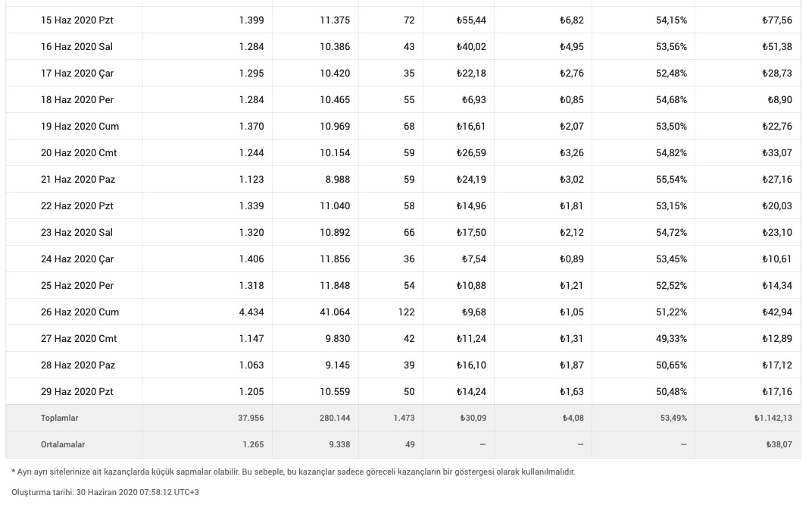Select the 4.434 page views cell

pyautogui.click(x=251, y=312)
